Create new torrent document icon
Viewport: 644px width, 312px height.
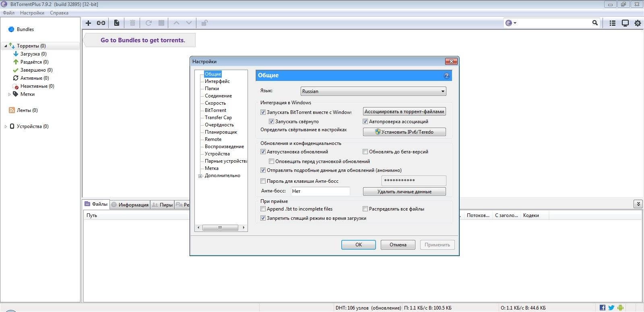117,23
